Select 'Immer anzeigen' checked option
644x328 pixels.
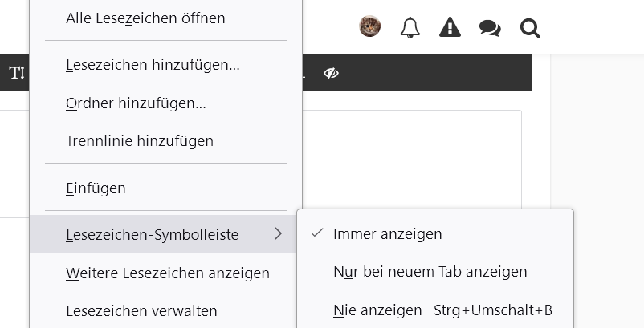coord(387,234)
